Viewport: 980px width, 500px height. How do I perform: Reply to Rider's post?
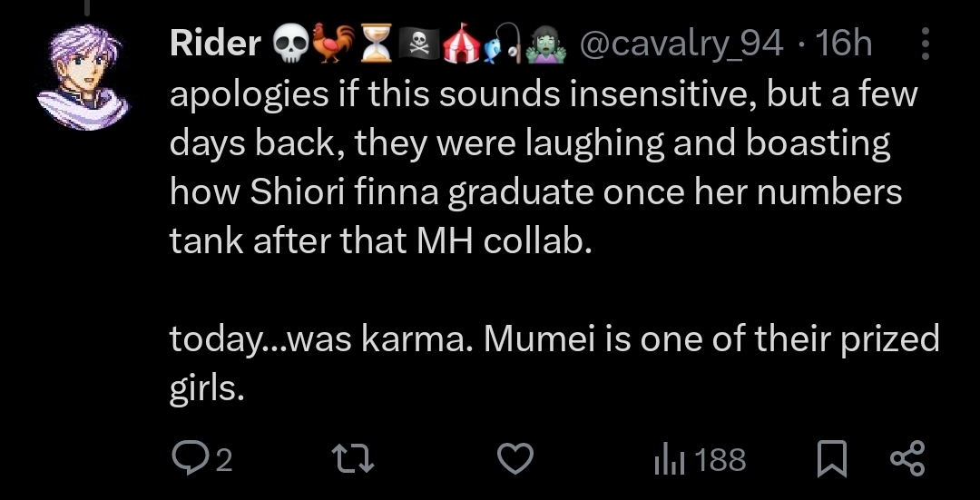point(191,460)
